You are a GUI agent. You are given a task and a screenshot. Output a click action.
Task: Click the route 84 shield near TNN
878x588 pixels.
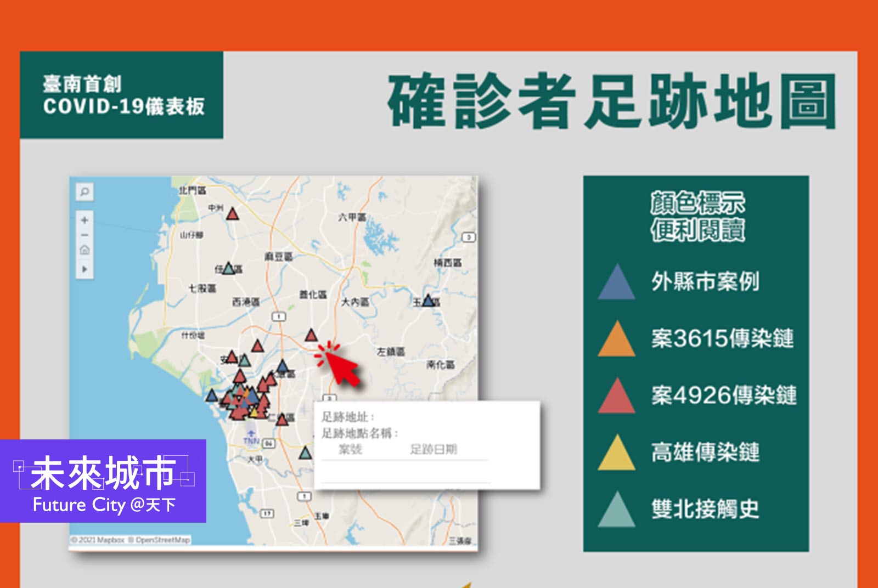(x=269, y=443)
